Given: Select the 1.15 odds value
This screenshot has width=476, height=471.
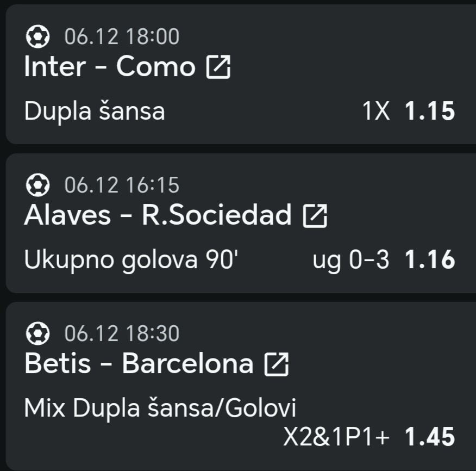Looking at the screenshot, I should (429, 111).
